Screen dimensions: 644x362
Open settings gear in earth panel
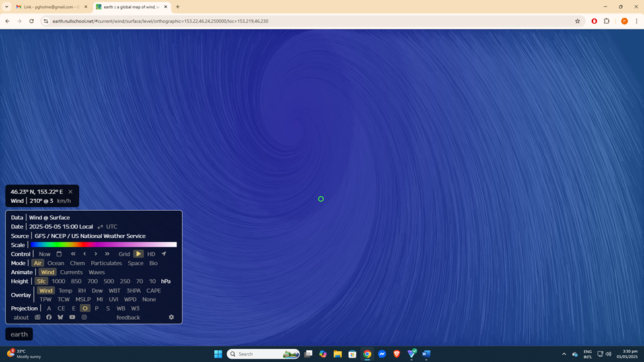[x=171, y=317]
